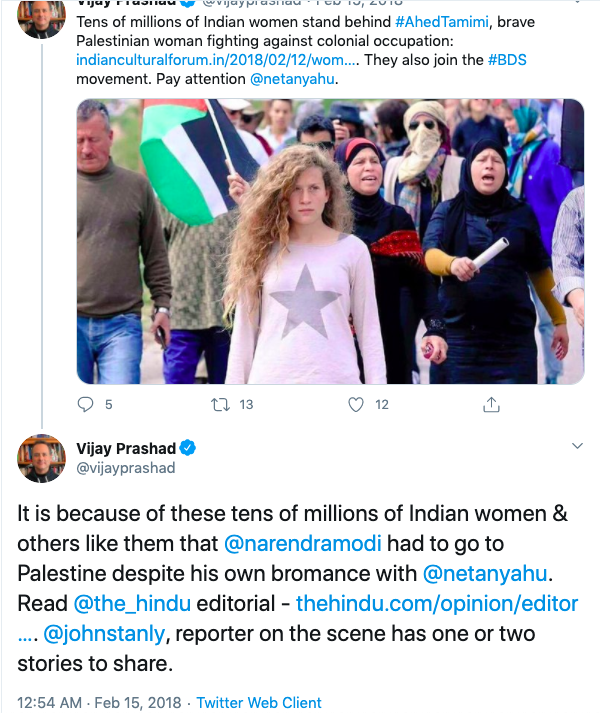Like the tweet with the heart icon
This screenshot has height=713, width=600.
(356, 405)
